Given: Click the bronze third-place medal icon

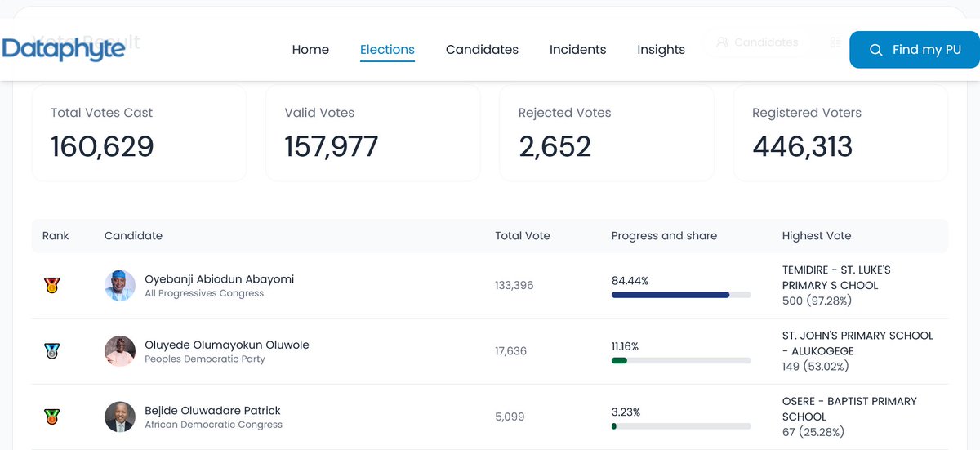Looking at the screenshot, I should pyautogui.click(x=51, y=417).
